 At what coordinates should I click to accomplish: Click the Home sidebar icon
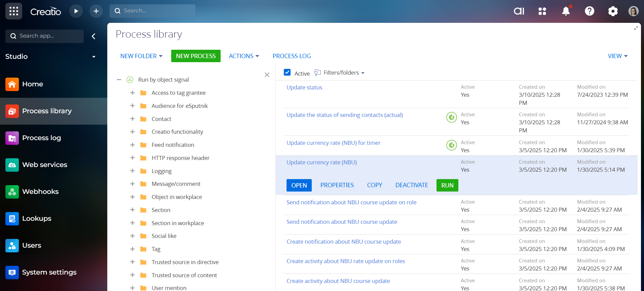(x=12, y=84)
